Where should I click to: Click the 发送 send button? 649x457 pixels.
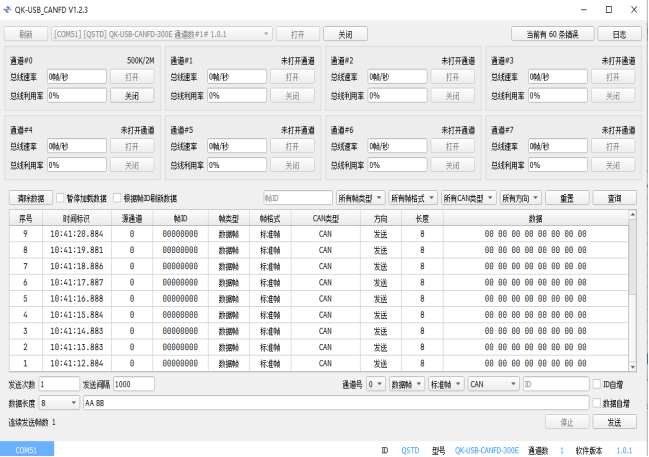pyautogui.click(x=615, y=422)
